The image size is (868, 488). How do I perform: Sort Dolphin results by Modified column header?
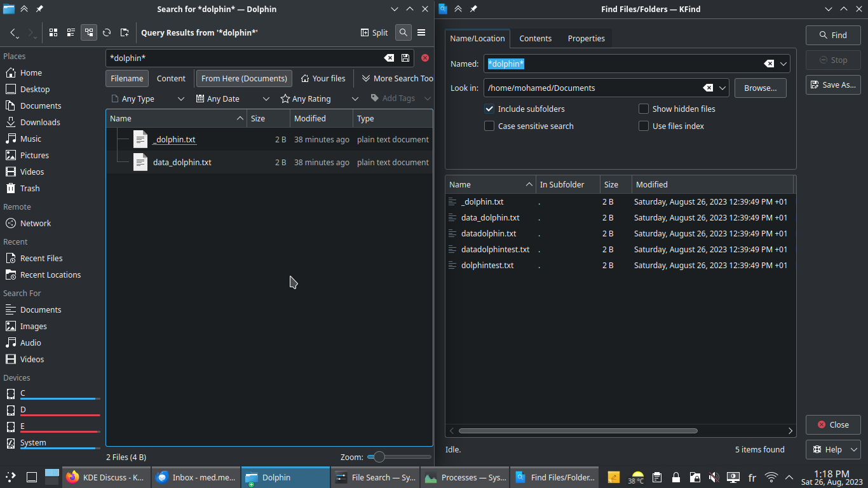tap(321, 118)
